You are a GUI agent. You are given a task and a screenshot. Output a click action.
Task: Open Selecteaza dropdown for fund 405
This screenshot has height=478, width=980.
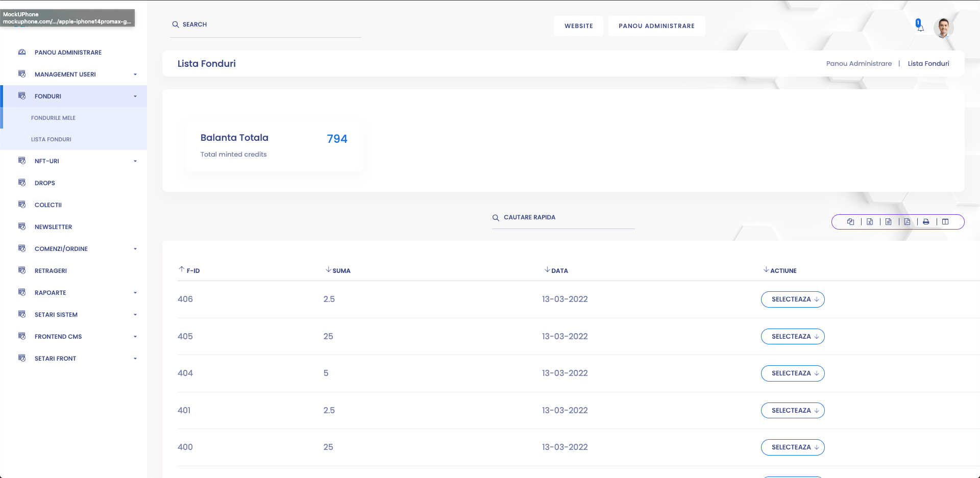(793, 337)
